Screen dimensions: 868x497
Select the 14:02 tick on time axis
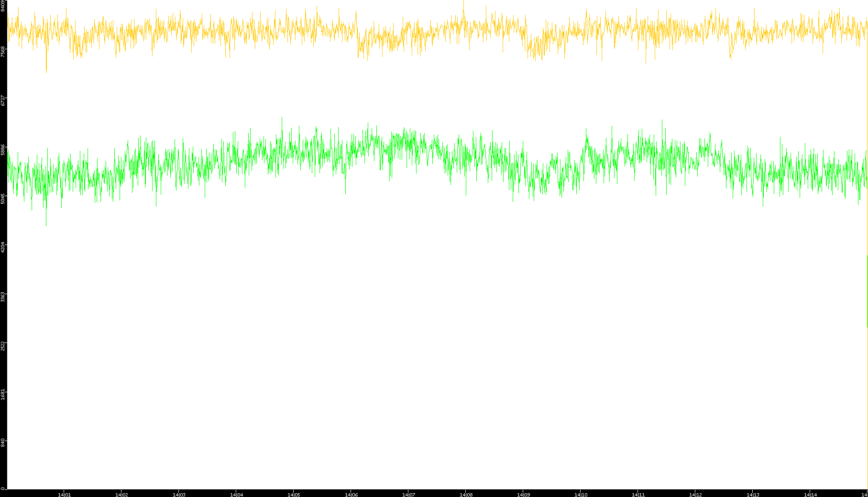[x=121, y=495]
